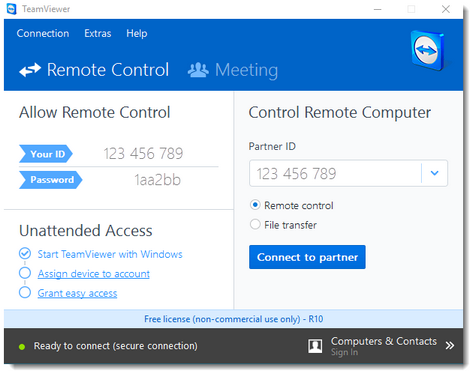The image size is (470, 371).
Task: Switch to the Meeting tab
Action: tap(233, 70)
